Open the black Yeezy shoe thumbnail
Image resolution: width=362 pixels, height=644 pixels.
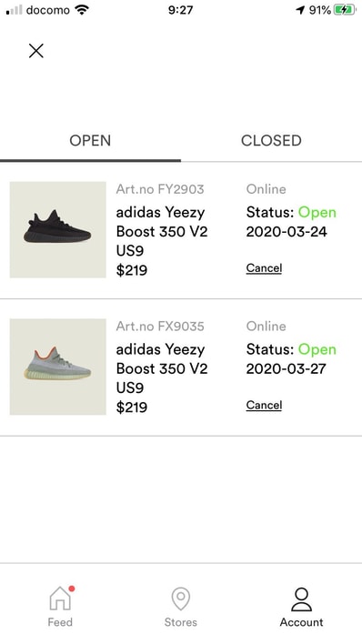(58, 229)
